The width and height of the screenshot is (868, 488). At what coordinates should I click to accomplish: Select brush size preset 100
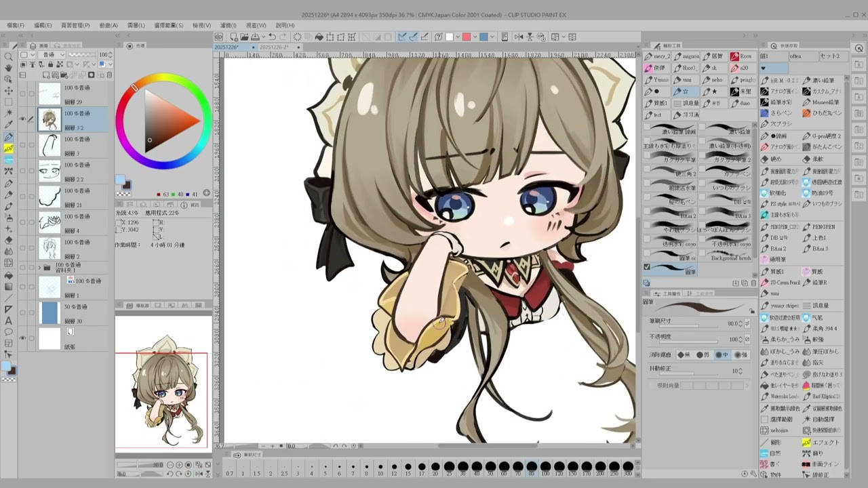coord(546,469)
